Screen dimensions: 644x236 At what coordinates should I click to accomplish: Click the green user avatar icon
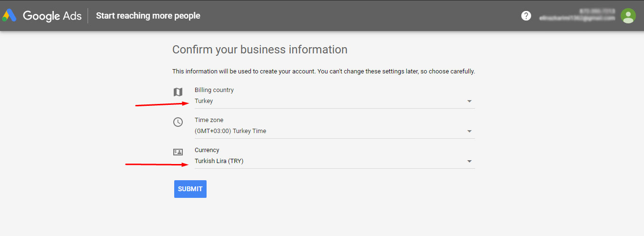tap(628, 16)
